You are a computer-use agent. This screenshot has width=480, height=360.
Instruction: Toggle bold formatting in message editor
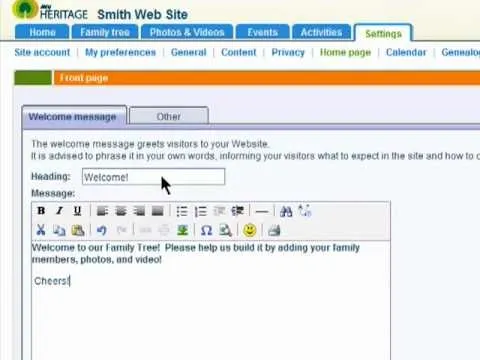(x=41, y=211)
